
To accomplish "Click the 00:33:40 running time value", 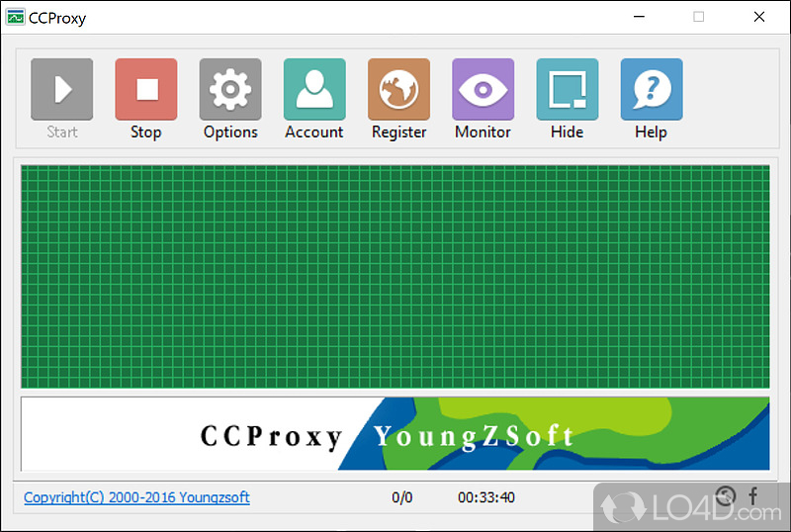I will click(486, 497).
